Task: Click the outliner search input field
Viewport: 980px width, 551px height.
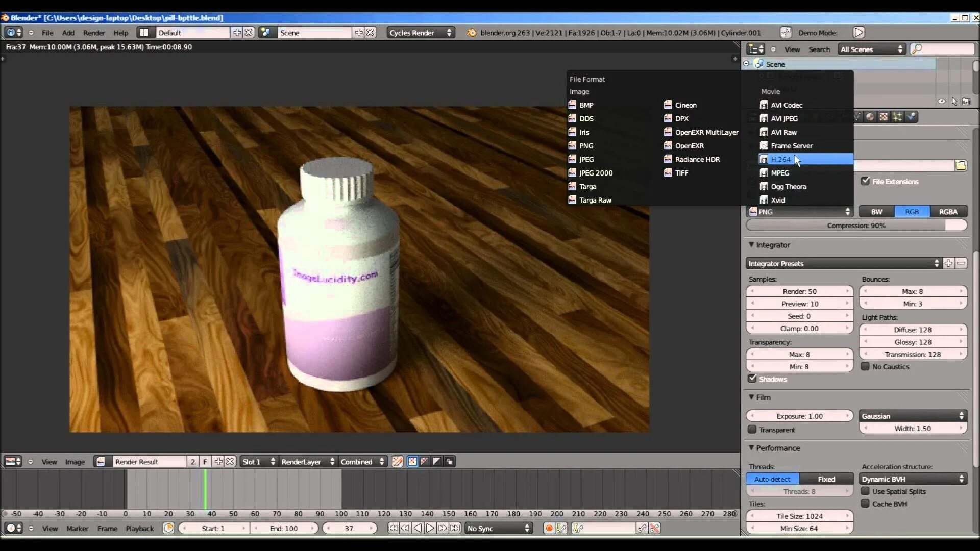Action: click(942, 49)
